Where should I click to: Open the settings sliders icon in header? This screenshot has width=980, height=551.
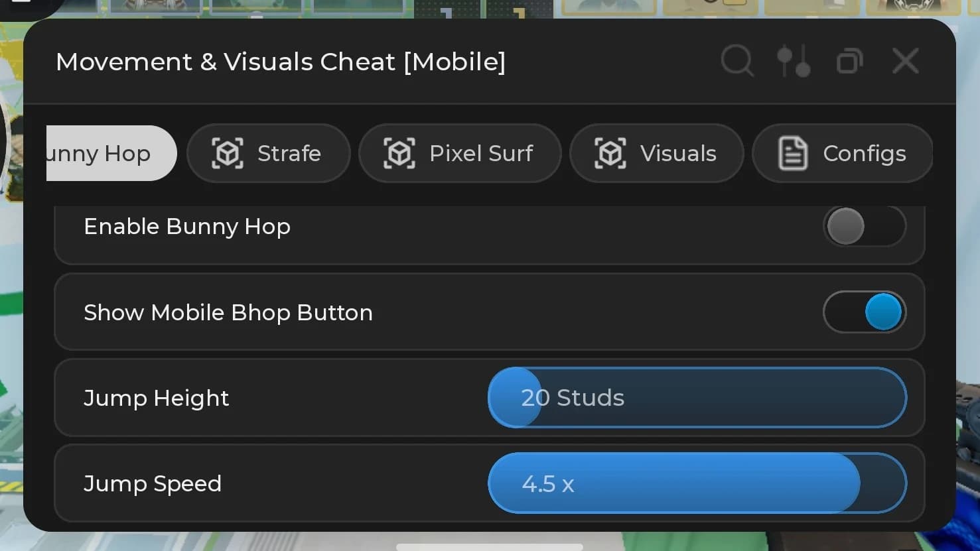[794, 61]
